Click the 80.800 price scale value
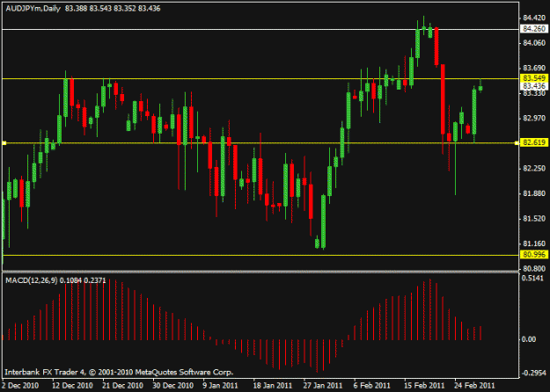 tap(534, 269)
